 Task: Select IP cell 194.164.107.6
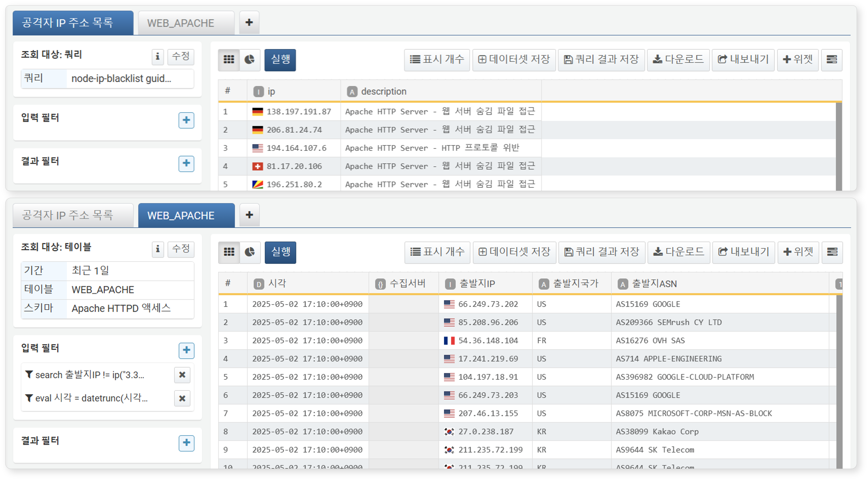pyautogui.click(x=294, y=148)
